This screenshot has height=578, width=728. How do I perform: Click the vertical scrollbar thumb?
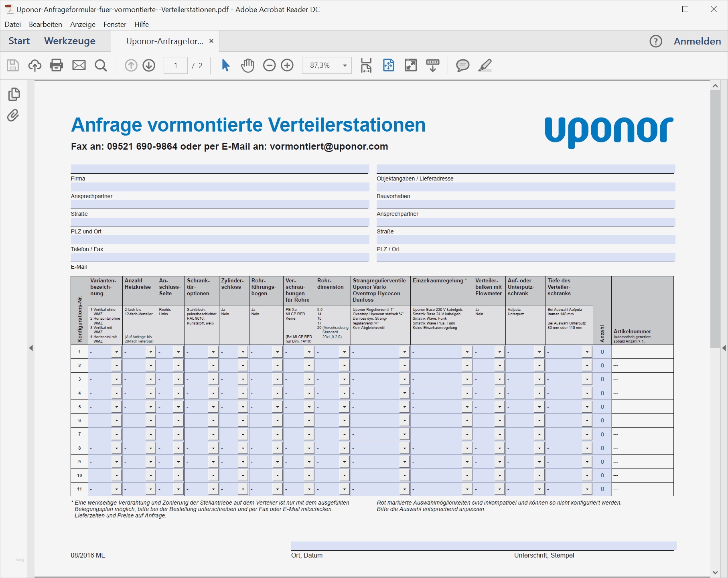(x=715, y=219)
